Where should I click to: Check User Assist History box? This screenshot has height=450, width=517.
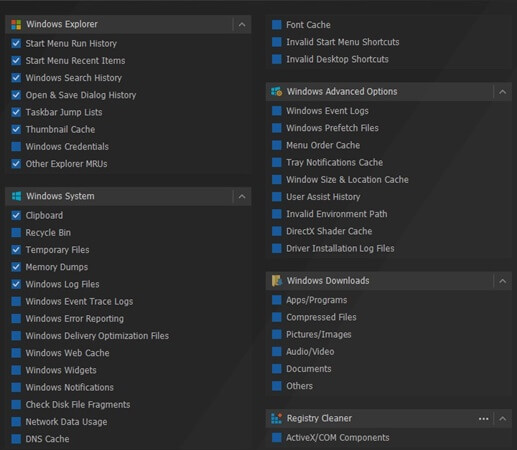(x=277, y=197)
